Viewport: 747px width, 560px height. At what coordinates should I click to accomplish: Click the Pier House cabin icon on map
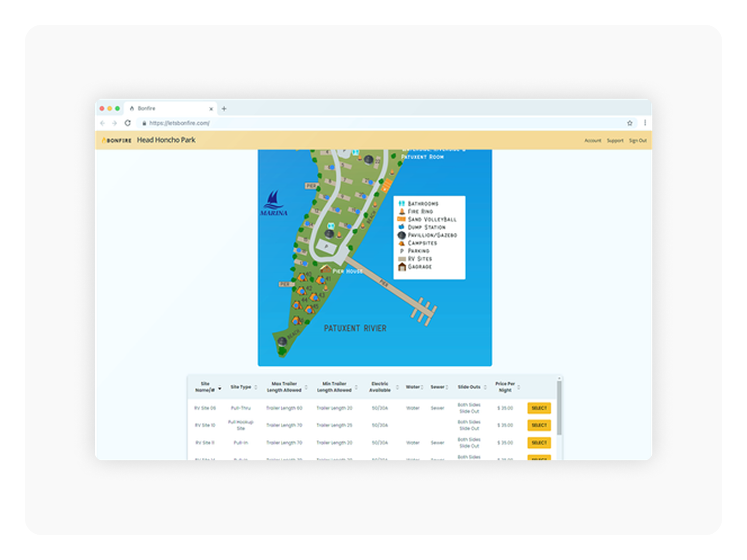tap(326, 269)
